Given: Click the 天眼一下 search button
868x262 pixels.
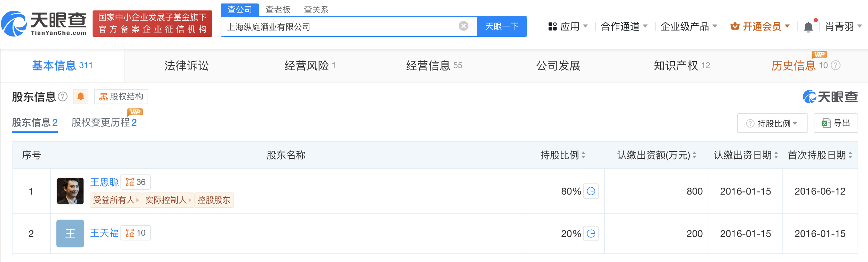Looking at the screenshot, I should (x=502, y=26).
